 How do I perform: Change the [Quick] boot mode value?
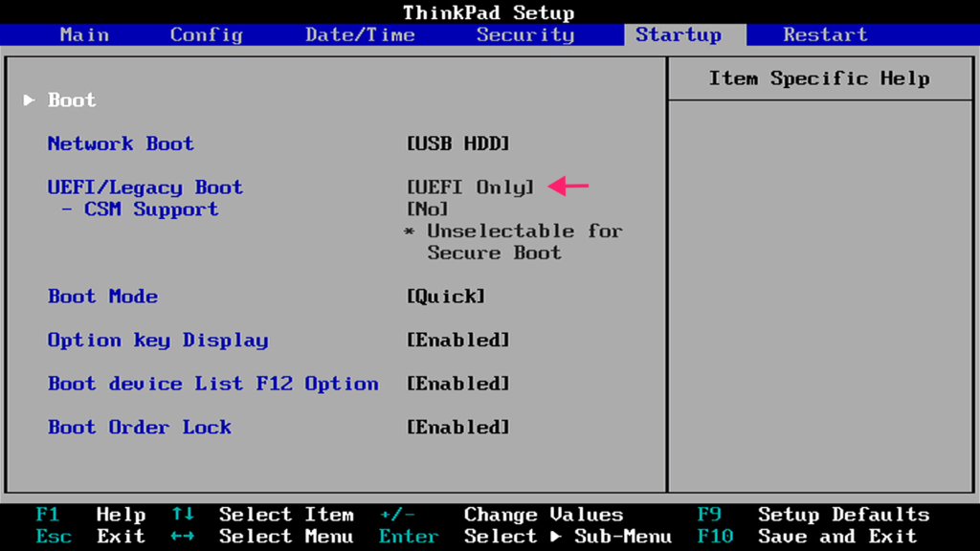click(x=446, y=297)
